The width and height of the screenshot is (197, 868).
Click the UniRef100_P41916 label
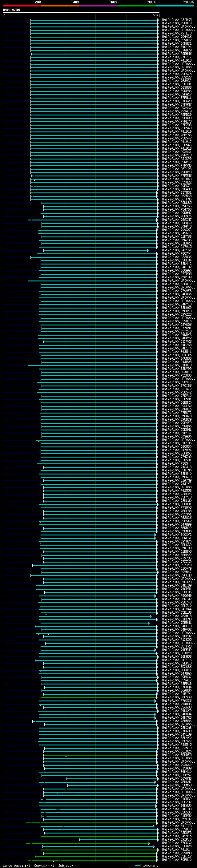pos(176,149)
